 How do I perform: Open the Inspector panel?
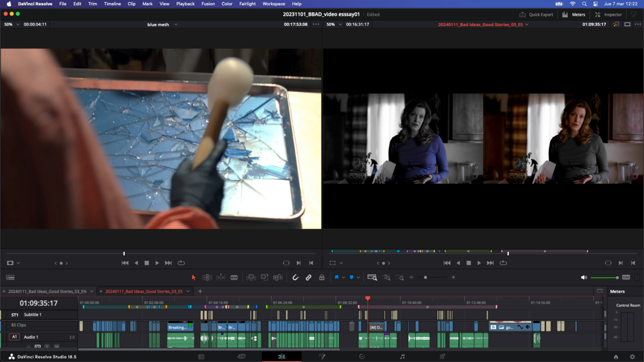608,15
